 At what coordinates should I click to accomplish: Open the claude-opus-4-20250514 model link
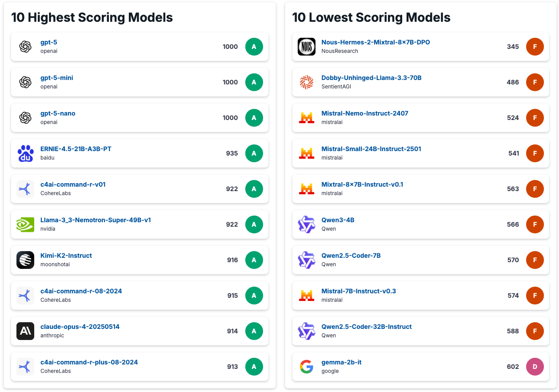pos(80,327)
